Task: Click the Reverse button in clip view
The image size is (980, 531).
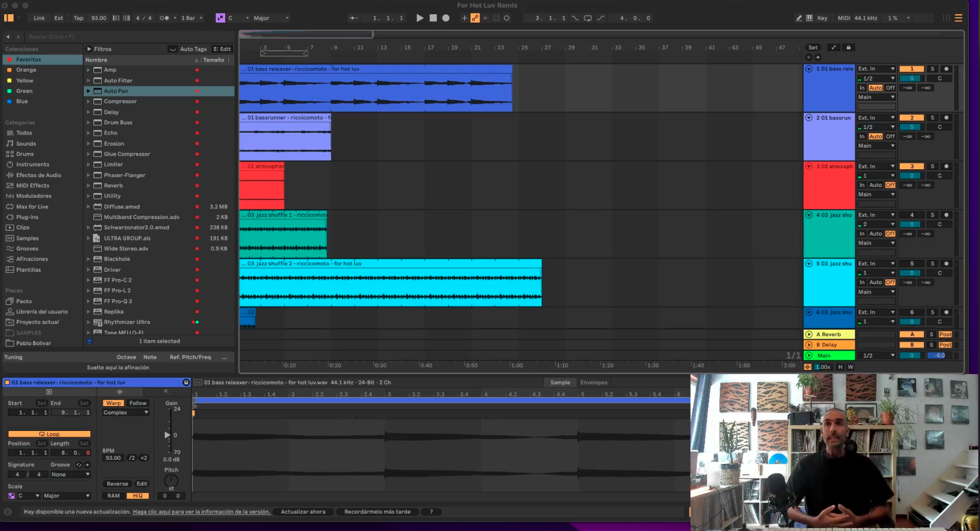Action: tap(117, 484)
